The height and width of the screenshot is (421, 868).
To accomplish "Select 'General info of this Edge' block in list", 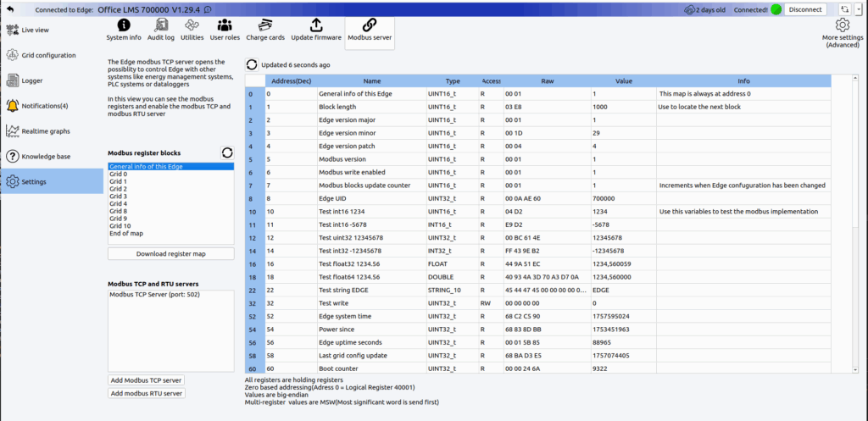I will (x=171, y=166).
